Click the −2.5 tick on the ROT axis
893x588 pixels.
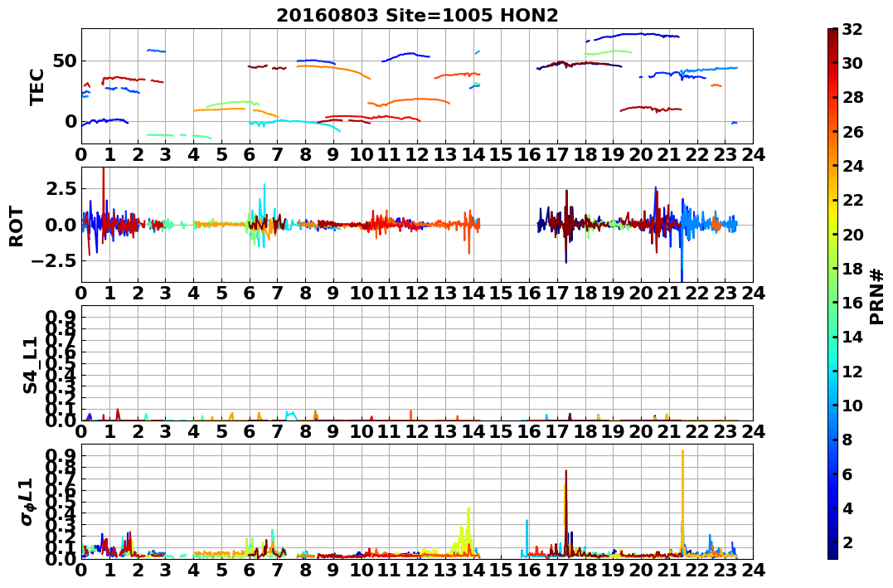coord(52,261)
